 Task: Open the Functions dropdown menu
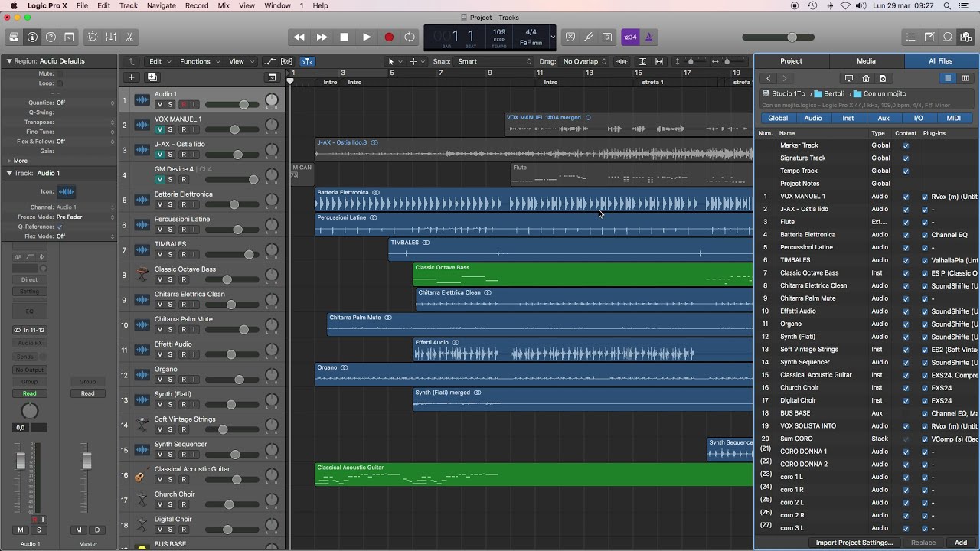point(199,61)
